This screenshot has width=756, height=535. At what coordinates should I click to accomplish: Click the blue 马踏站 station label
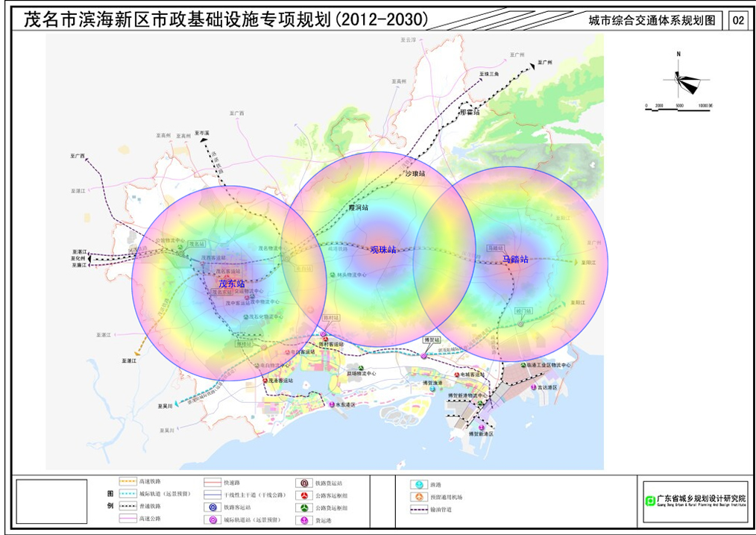point(514,260)
